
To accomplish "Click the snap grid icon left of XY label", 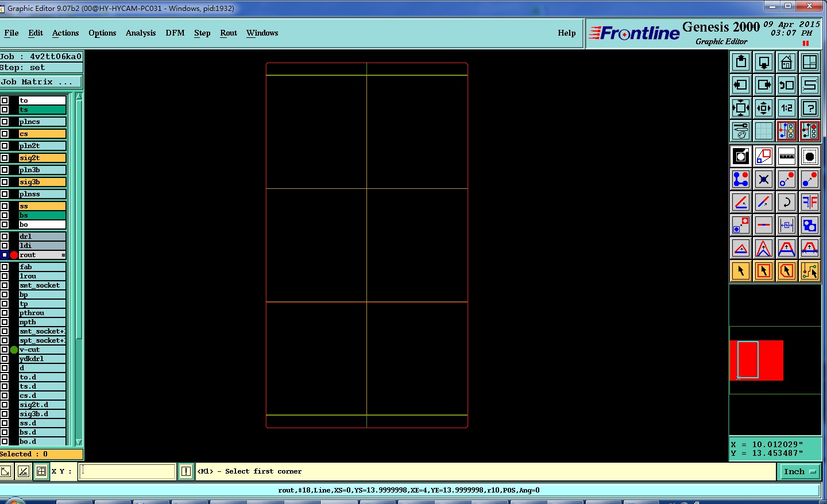I will [x=41, y=471].
